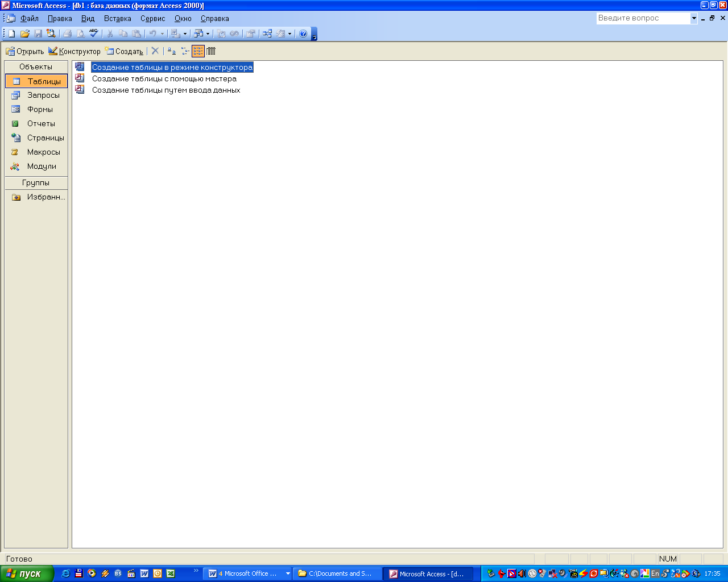
Task: Open the Вставка menu
Action: (118, 18)
